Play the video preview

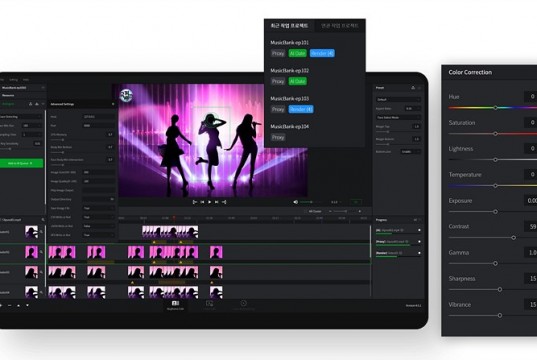point(209,202)
